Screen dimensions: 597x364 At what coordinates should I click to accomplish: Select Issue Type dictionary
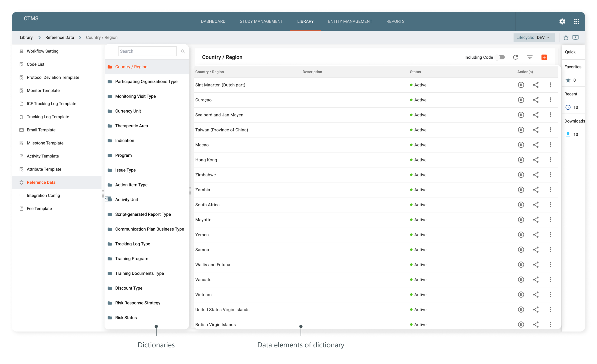(x=125, y=170)
